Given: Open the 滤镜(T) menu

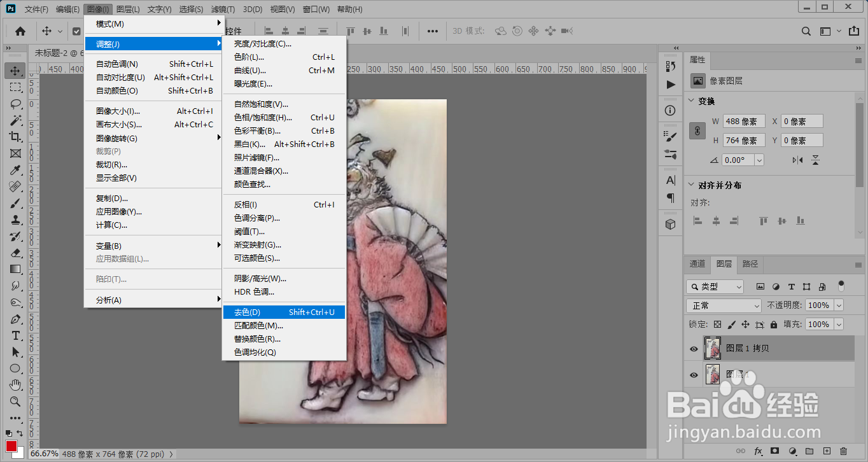Looking at the screenshot, I should pyautogui.click(x=223, y=10).
